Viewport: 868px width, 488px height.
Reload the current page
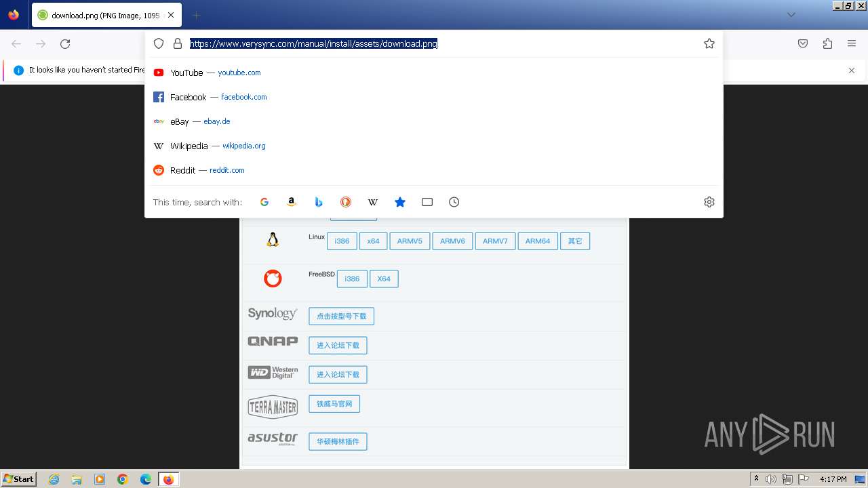click(x=65, y=43)
